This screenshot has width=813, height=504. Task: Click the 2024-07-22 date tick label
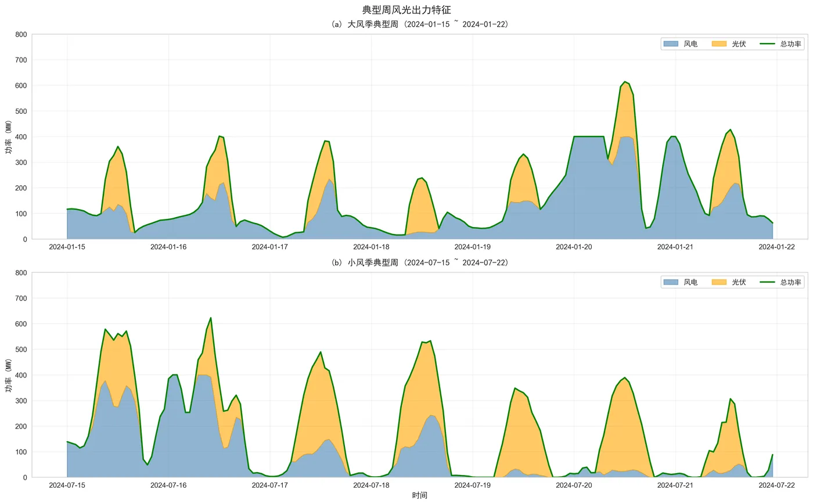776,485
